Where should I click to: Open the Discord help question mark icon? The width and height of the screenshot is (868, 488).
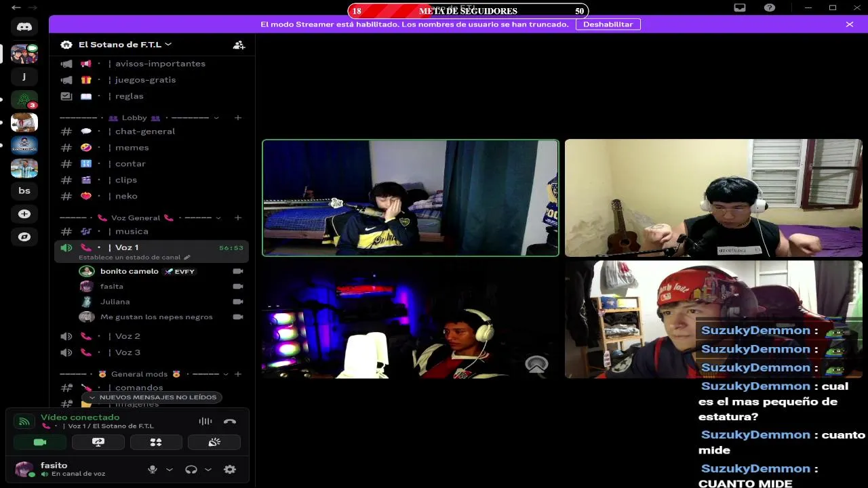point(770,7)
